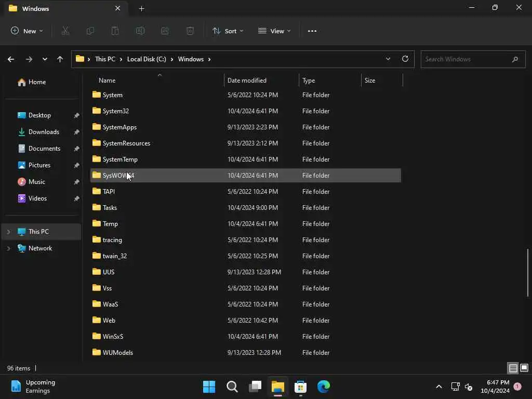Select the WinSxS folder
532x399 pixels.
point(246,337)
